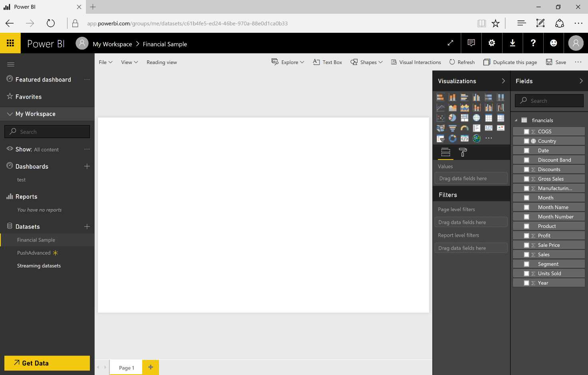Open the File menu
Screen dimensions: 588x375
point(105,62)
